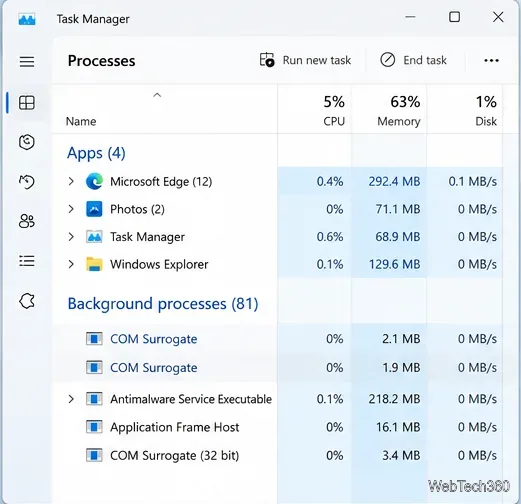Click the 292.4 MB memory value
The width and height of the screenshot is (521, 504).
pos(394,182)
